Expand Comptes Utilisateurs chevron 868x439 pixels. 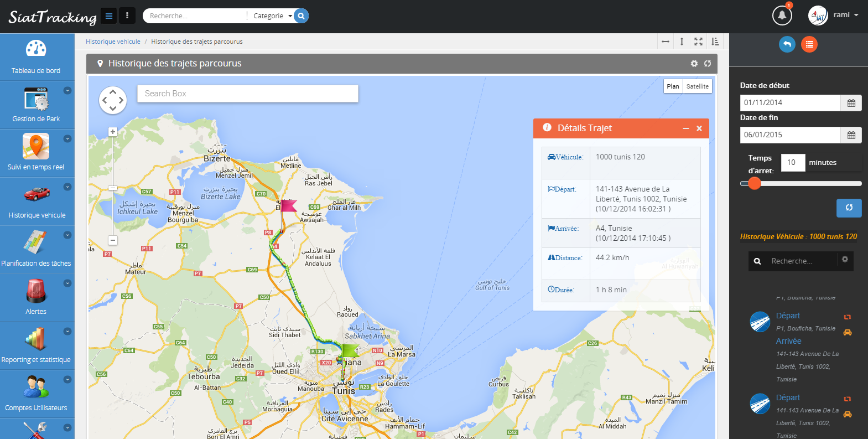point(67,379)
